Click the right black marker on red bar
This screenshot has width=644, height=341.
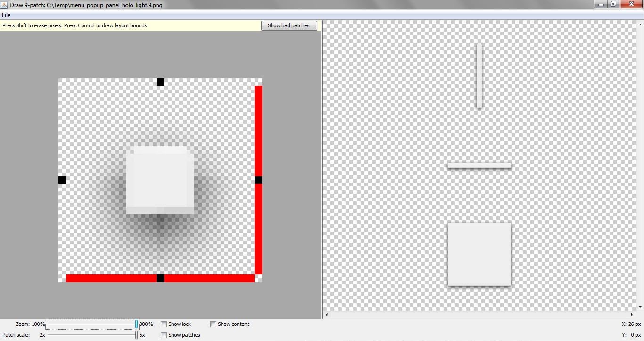pyautogui.click(x=258, y=180)
